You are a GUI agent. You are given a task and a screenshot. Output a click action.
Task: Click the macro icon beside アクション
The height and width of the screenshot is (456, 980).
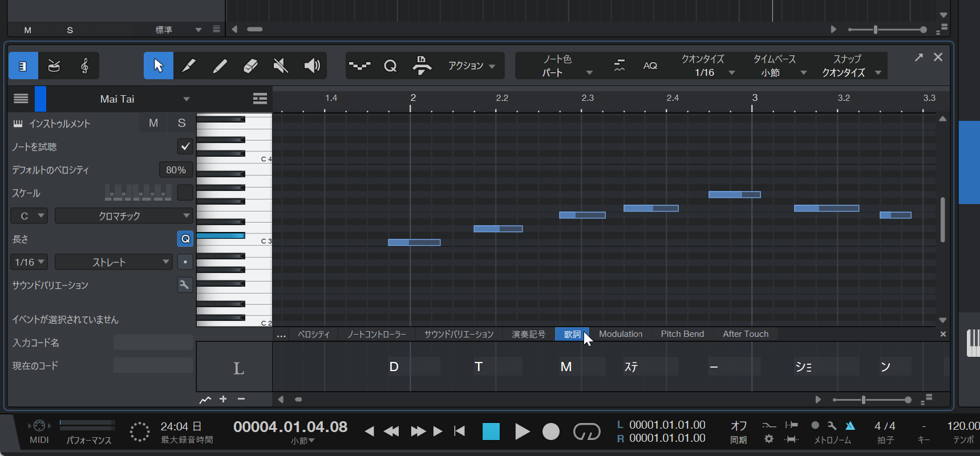pos(422,66)
